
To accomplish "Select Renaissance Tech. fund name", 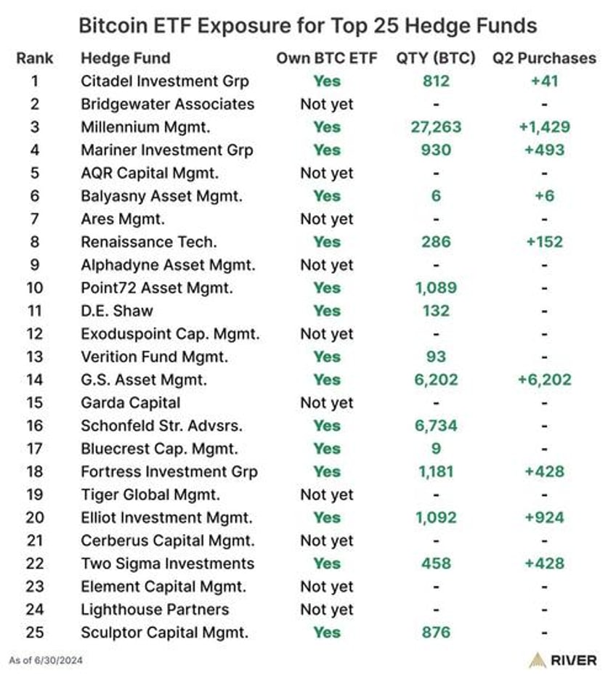I will [x=149, y=242].
